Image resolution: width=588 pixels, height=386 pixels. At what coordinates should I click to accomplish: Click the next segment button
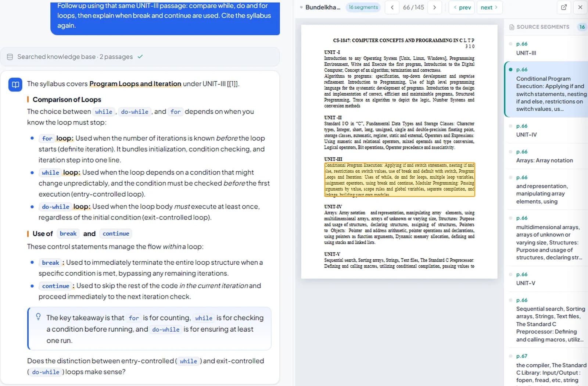489,7
